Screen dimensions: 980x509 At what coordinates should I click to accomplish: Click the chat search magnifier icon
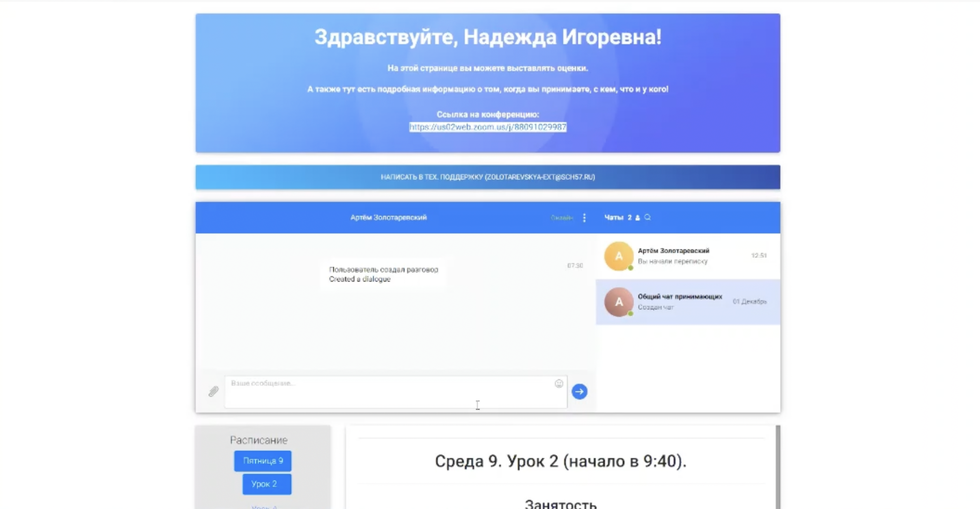[648, 217]
